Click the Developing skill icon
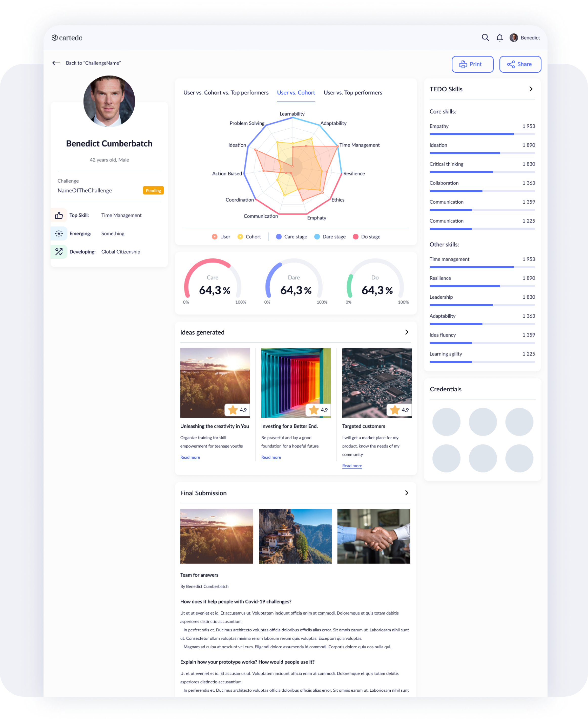 click(59, 252)
